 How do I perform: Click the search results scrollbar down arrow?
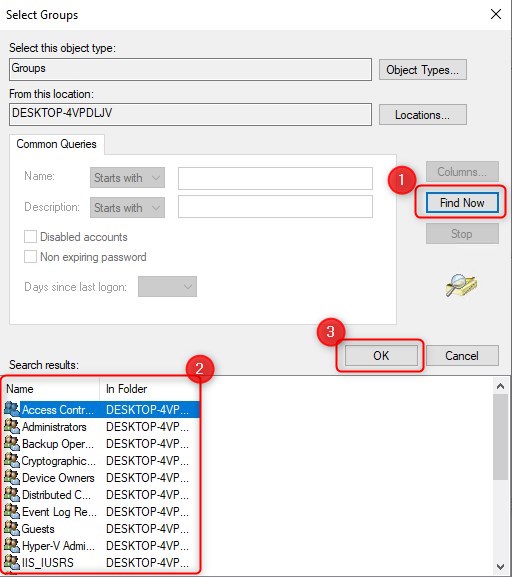[x=500, y=567]
